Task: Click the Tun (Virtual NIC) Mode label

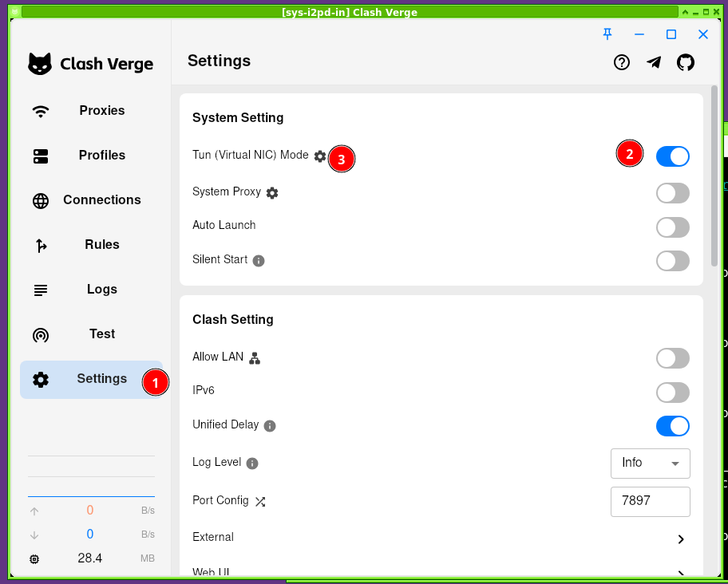Action: pos(251,155)
